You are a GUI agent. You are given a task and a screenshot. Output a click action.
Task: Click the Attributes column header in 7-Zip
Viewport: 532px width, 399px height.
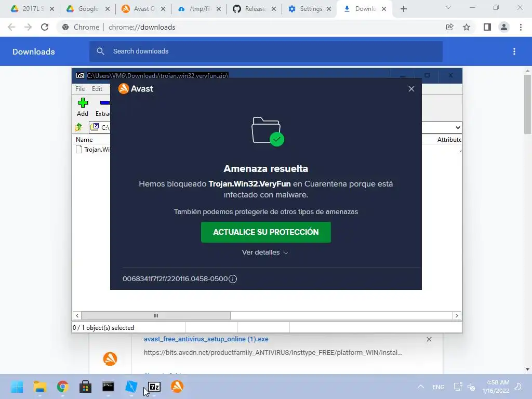click(x=449, y=139)
